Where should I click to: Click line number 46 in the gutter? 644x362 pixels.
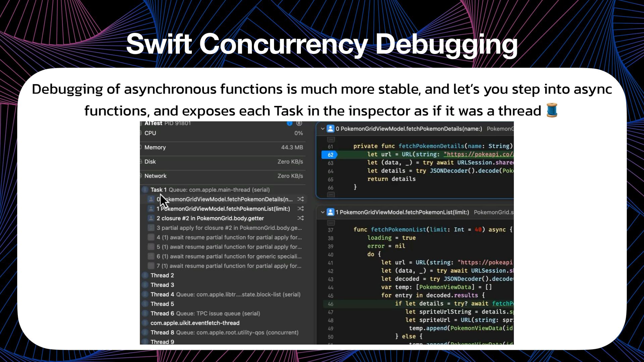(x=330, y=304)
